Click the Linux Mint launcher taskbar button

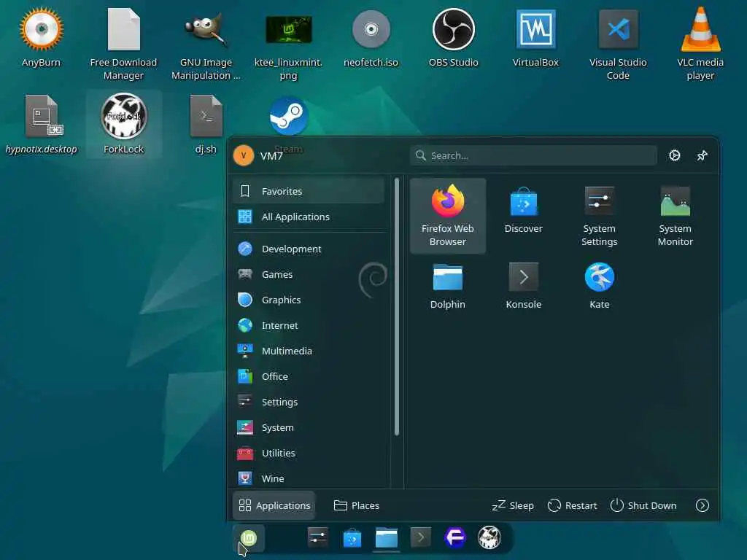click(x=249, y=538)
